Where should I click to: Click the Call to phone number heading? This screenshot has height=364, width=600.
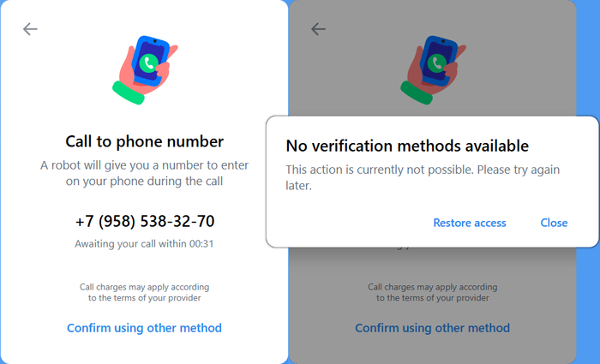pyautogui.click(x=144, y=142)
